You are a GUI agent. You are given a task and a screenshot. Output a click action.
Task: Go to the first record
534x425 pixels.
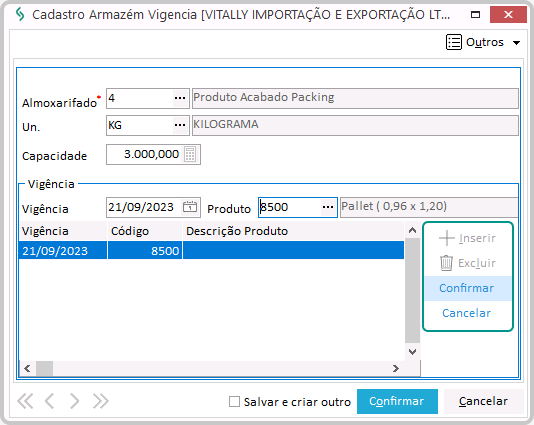[25, 401]
